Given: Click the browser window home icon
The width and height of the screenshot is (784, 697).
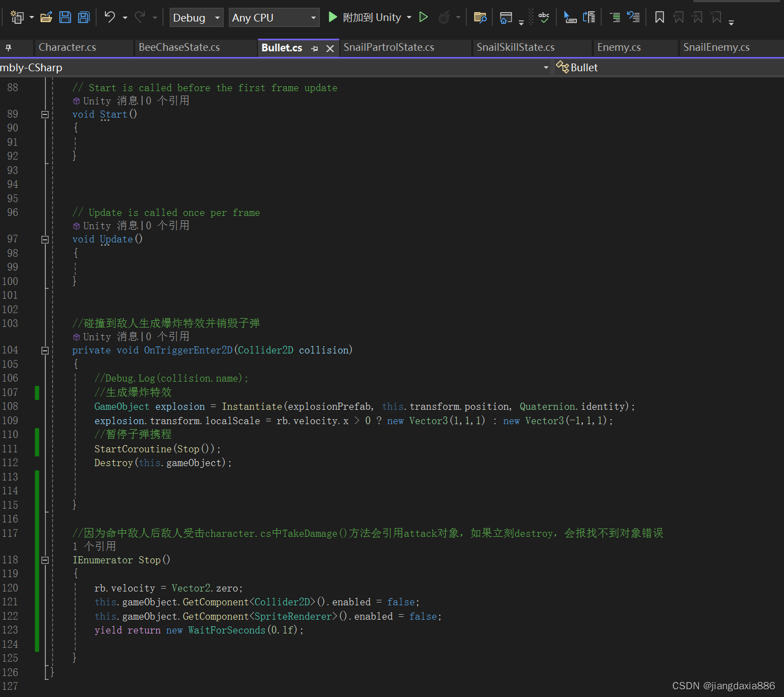Looking at the screenshot, I should click(x=506, y=18).
